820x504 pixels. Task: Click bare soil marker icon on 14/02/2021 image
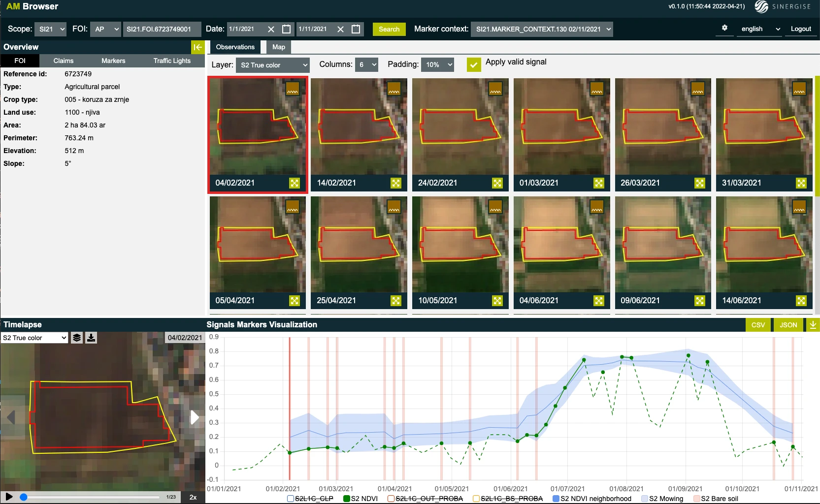click(x=394, y=89)
